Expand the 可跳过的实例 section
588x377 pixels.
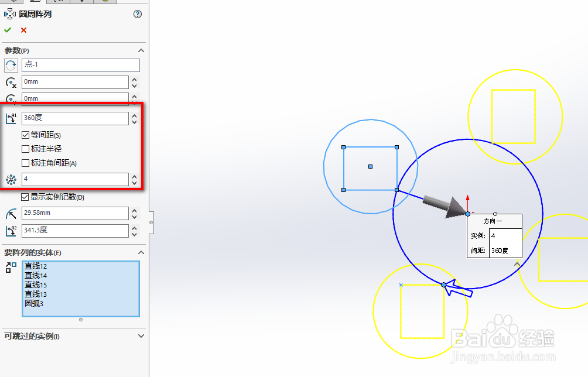pos(141,336)
